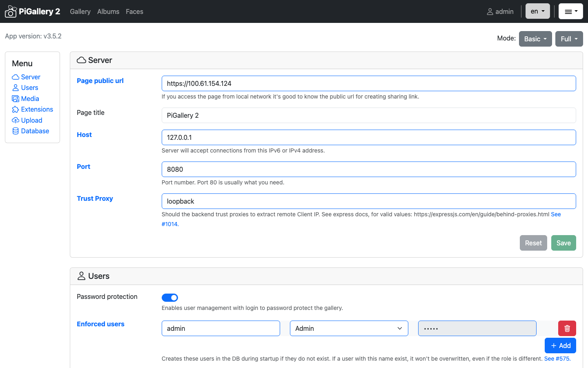The height and width of the screenshot is (368, 588).
Task: Open the See #575 link
Action: click(557, 359)
